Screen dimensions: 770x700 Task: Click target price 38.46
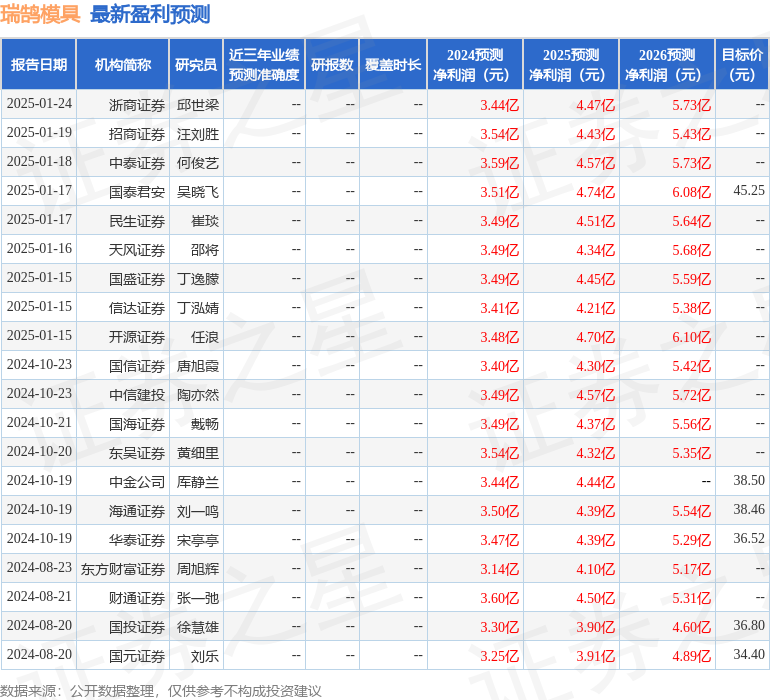click(749, 509)
